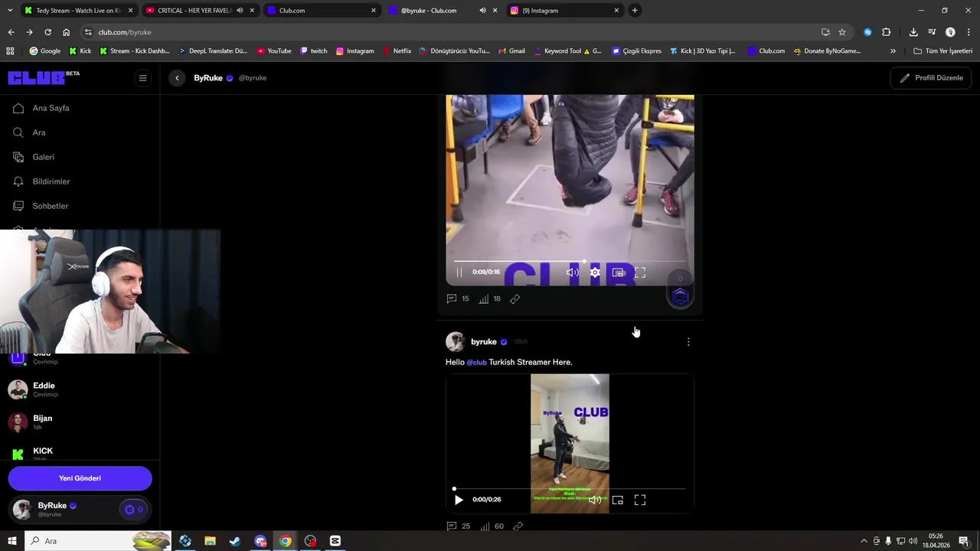
Task: Open the three-dot menu on byruke post
Action: pos(688,342)
